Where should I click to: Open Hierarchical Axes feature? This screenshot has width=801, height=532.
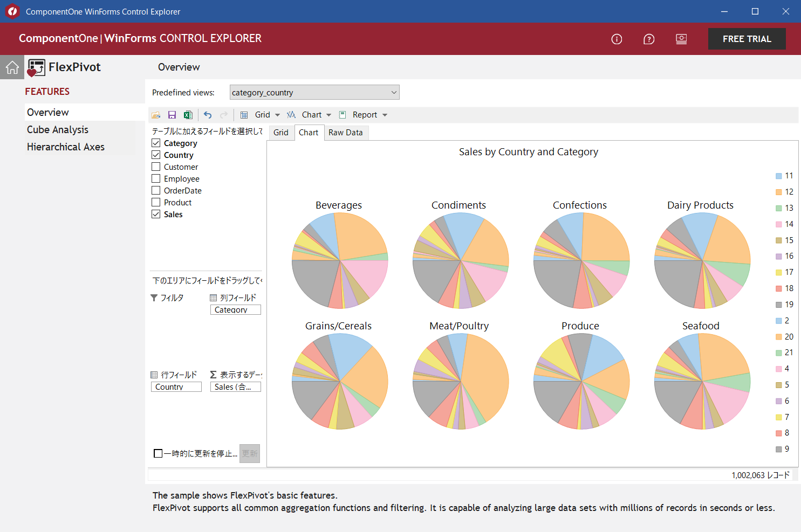66,147
